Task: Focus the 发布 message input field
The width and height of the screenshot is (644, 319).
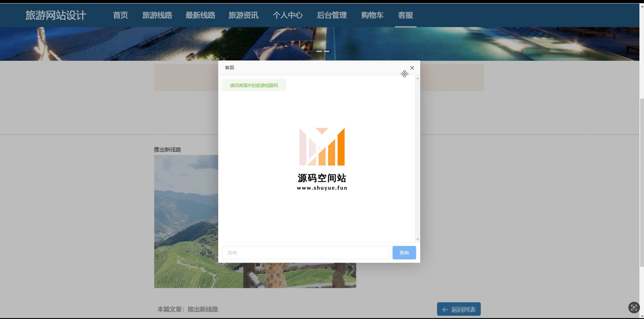Action: point(305,253)
